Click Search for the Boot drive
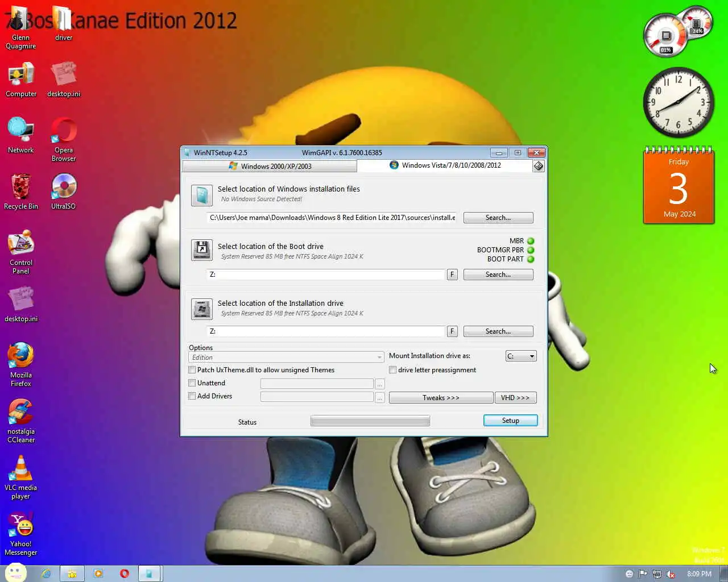 [x=498, y=275]
